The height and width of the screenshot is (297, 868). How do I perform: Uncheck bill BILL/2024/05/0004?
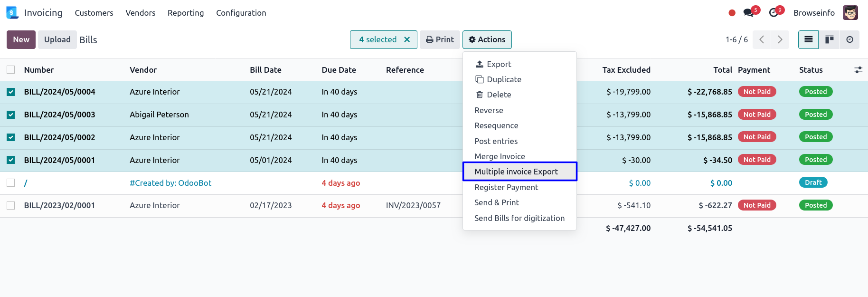click(11, 92)
